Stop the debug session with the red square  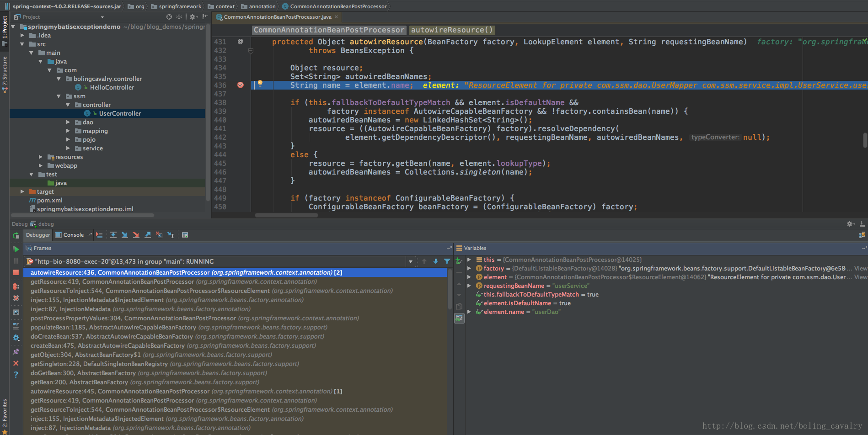16,272
